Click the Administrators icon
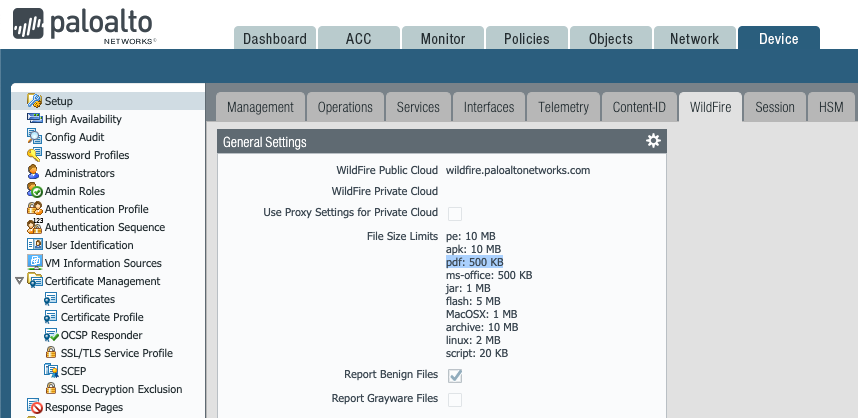This screenshot has width=858, height=418. click(34, 173)
